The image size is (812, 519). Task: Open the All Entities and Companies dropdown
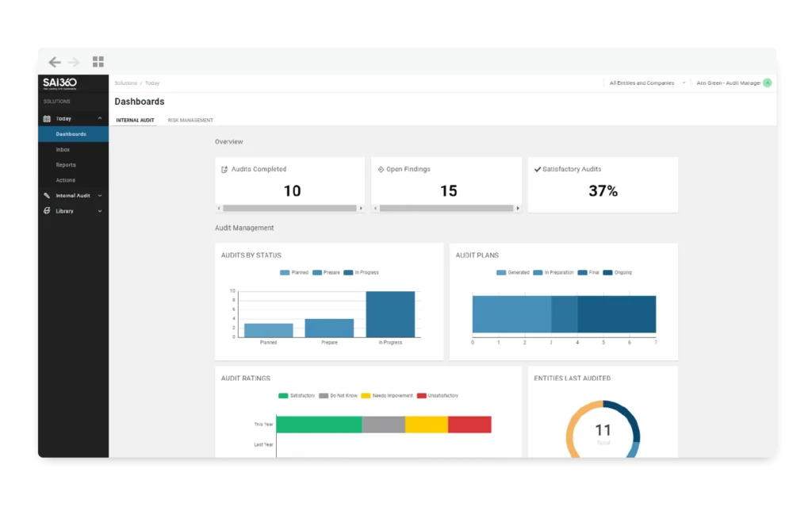[x=645, y=83]
